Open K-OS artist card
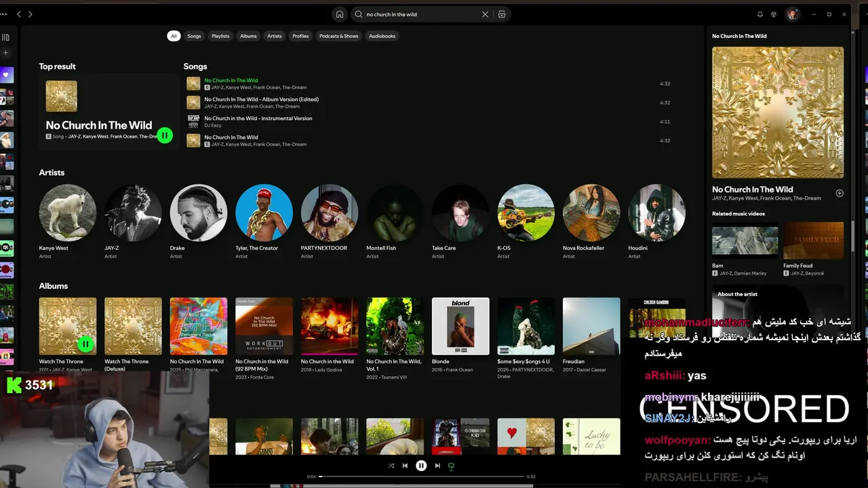Image resolution: width=868 pixels, height=488 pixels. coord(526,221)
